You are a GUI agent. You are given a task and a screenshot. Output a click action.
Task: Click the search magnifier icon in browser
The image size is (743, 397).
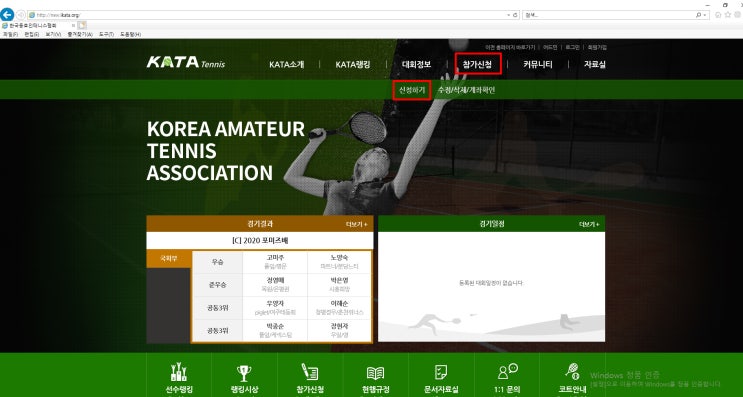point(698,15)
